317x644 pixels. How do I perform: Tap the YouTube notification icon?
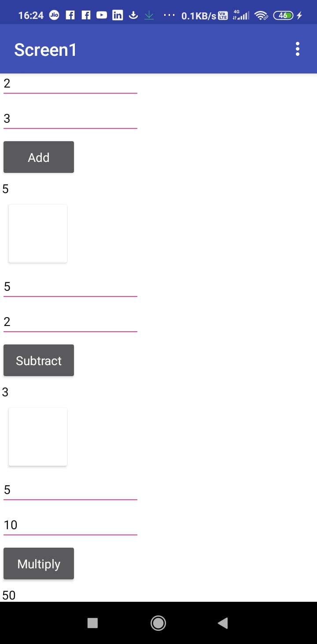pos(102,15)
